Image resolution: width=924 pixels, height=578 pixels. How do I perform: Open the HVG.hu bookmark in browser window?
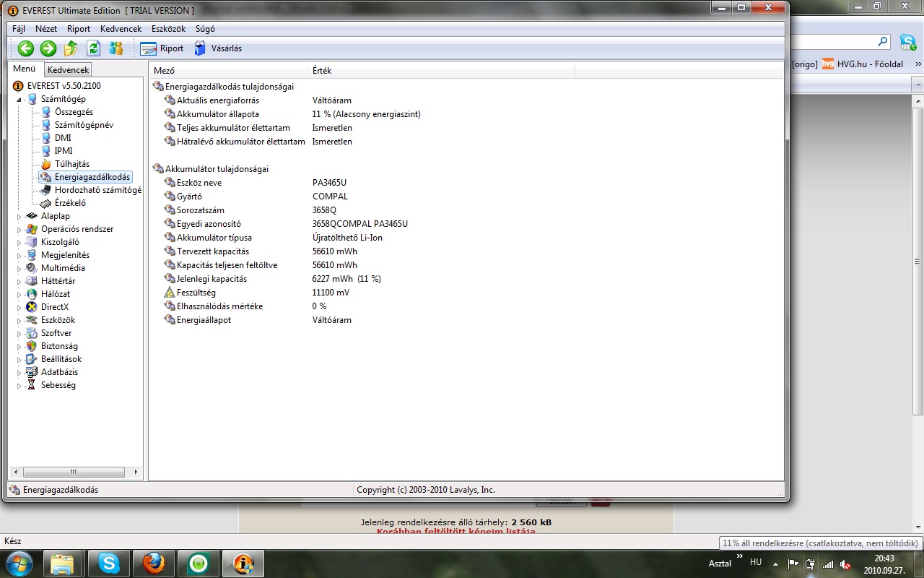click(862, 64)
